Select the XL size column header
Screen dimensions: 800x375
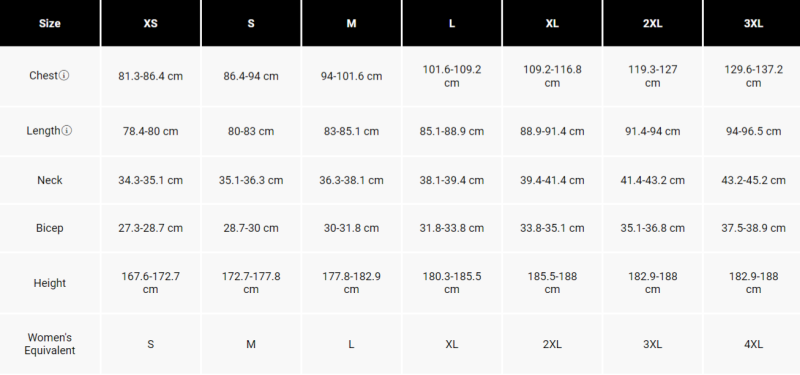553,23
